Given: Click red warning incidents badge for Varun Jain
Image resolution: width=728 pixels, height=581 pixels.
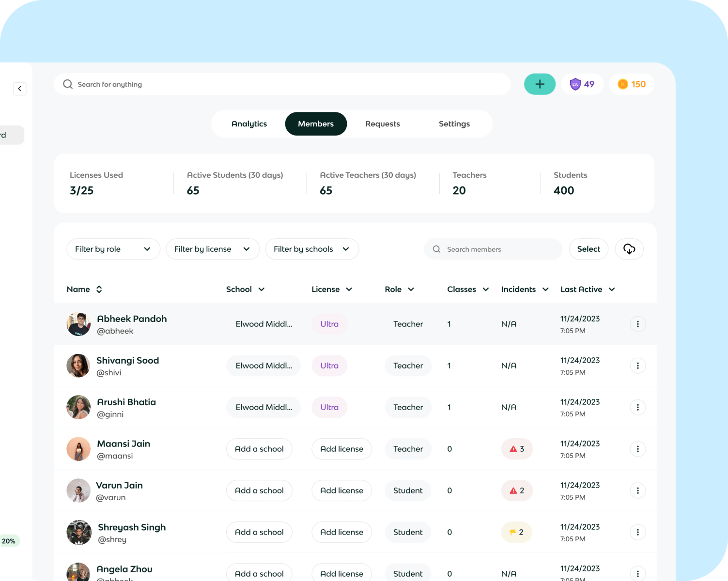Looking at the screenshot, I should 517,490.
